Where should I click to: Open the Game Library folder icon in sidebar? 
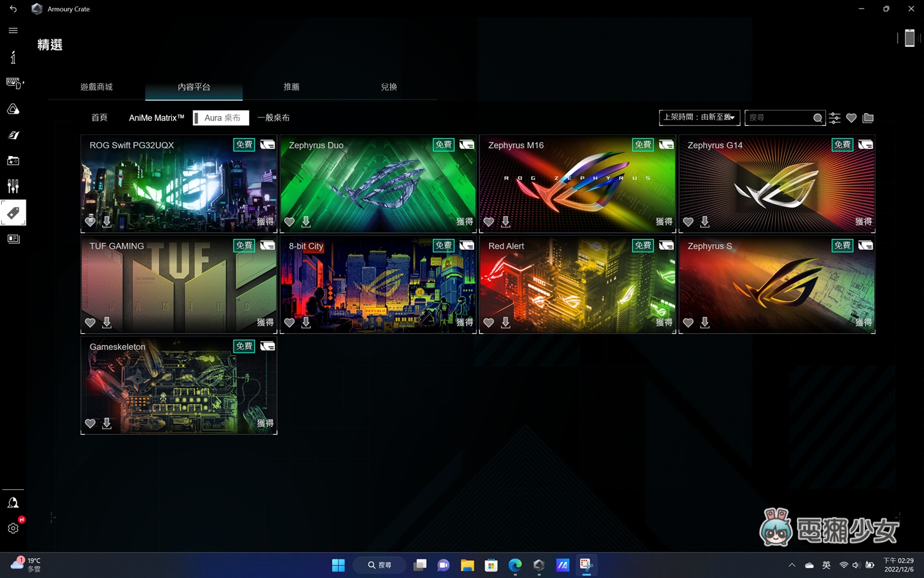13,161
